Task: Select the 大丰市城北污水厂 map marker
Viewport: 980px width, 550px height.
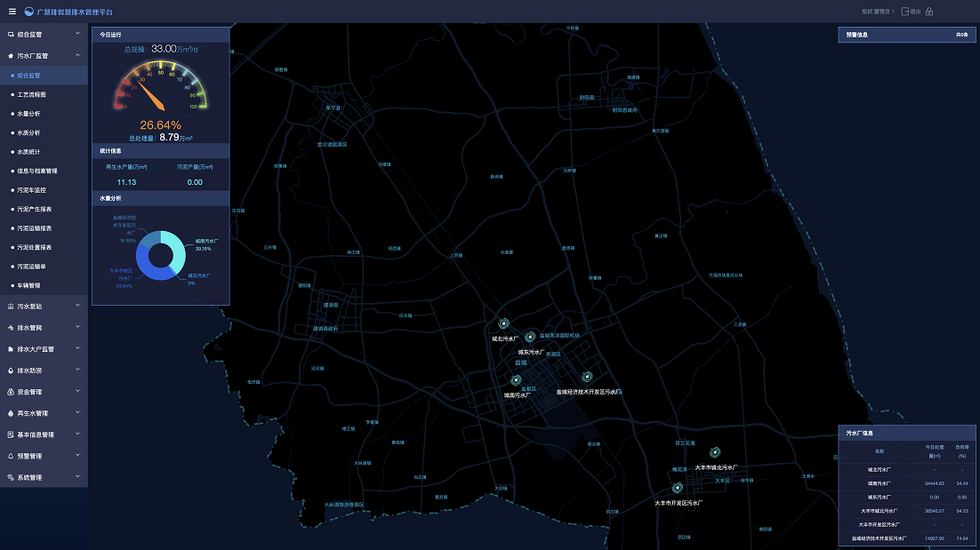Action: click(x=715, y=452)
